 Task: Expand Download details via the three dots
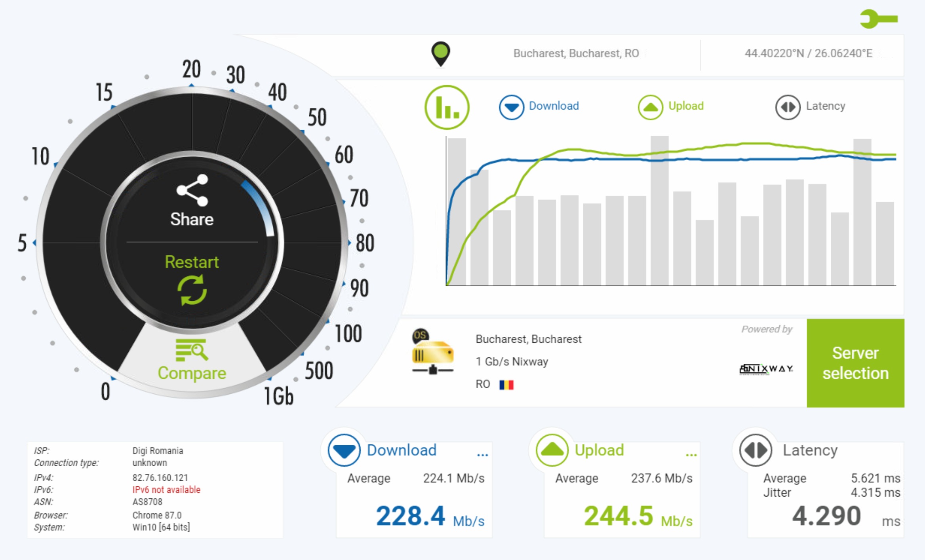pos(482,454)
